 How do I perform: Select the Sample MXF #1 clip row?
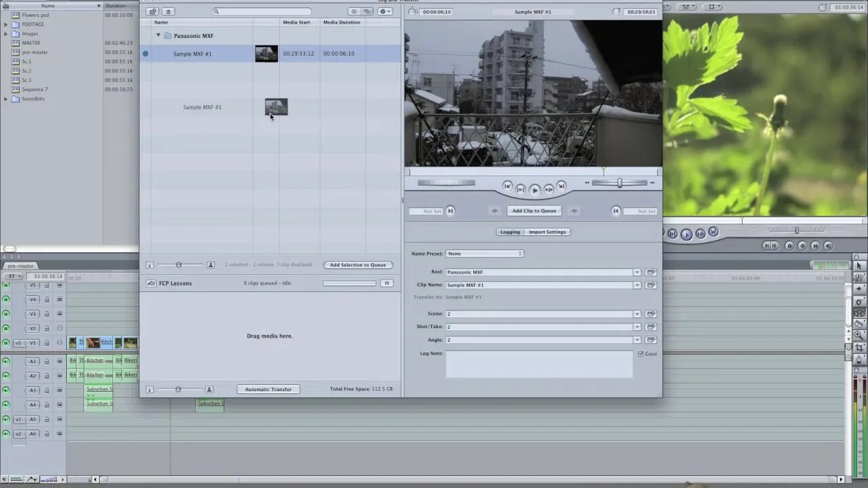(x=271, y=54)
